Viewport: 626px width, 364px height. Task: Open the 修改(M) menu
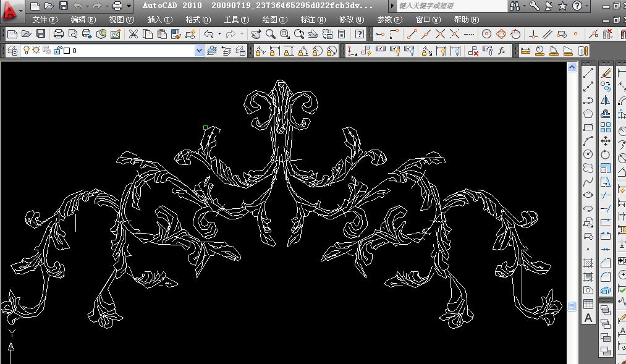tap(352, 20)
